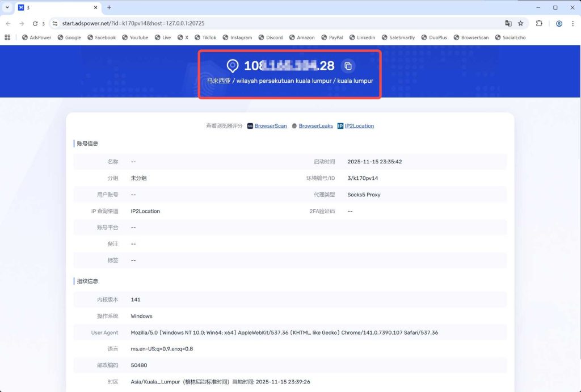This screenshot has height=392, width=581.
Task: Open the BrowserLeaks link
Action: coord(315,126)
